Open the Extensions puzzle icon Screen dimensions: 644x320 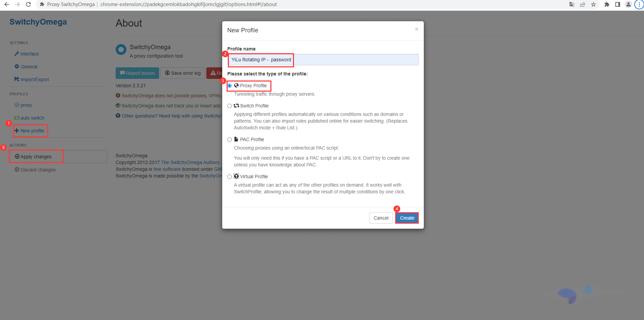pyautogui.click(x=607, y=4)
